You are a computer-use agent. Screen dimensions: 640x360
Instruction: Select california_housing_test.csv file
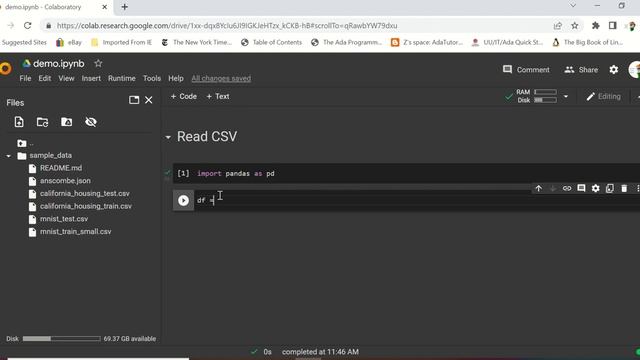pyautogui.click(x=84, y=193)
